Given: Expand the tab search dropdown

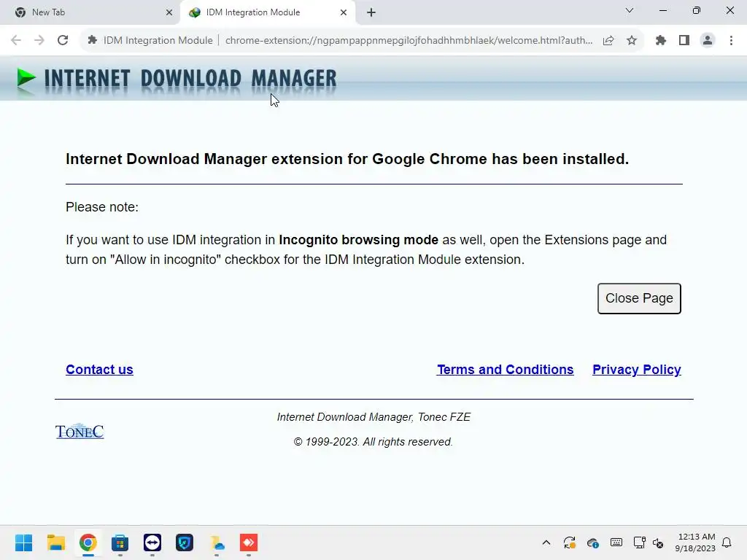Looking at the screenshot, I should point(630,10).
